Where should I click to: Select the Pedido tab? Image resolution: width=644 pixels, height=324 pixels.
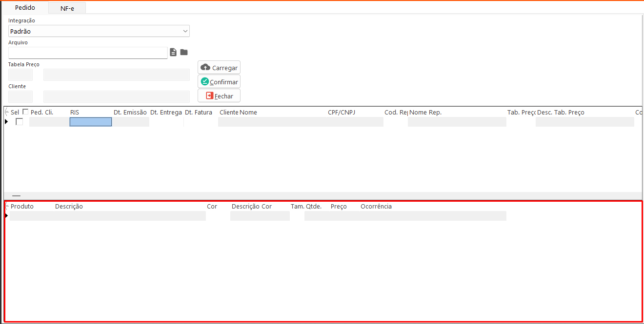pos(25,8)
